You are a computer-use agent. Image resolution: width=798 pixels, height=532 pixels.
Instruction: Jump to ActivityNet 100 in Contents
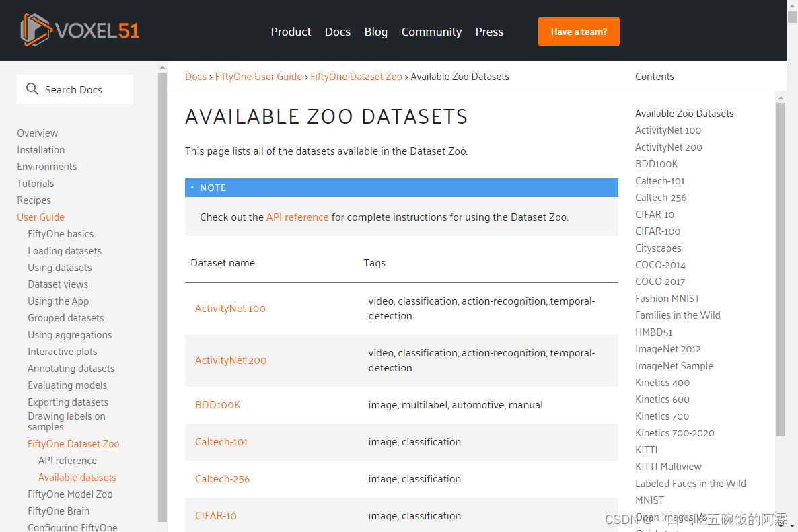(x=667, y=130)
